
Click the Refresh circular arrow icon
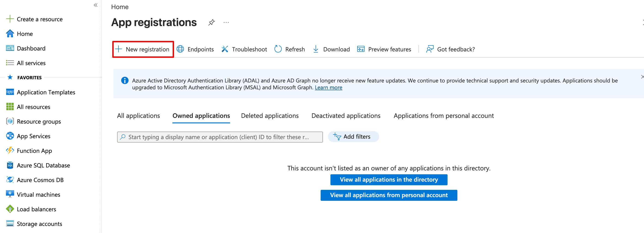278,49
